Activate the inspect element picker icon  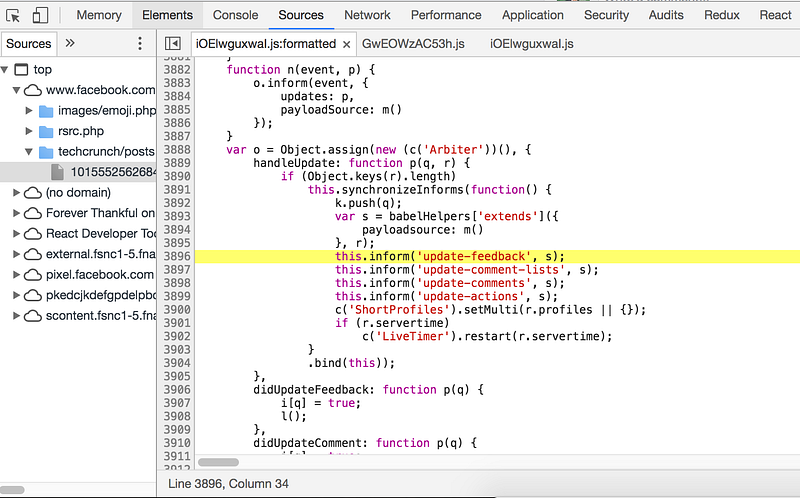click(x=13, y=15)
